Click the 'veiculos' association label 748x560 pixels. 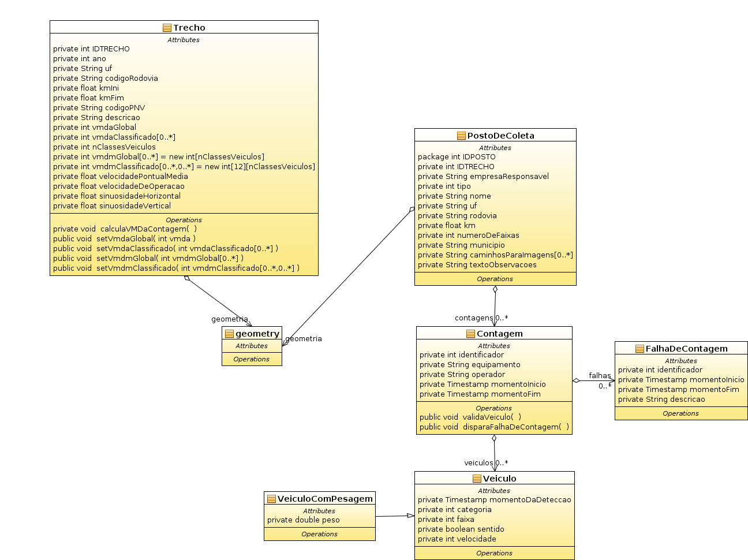pos(478,463)
